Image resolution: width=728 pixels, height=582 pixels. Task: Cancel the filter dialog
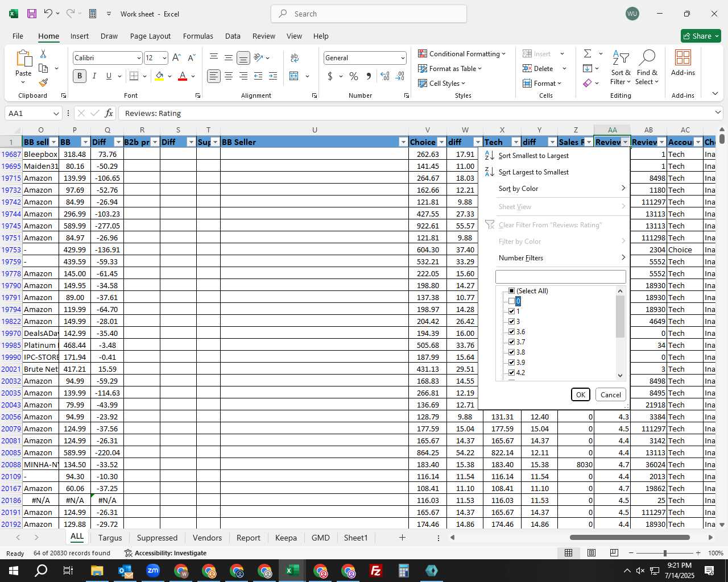click(x=610, y=394)
